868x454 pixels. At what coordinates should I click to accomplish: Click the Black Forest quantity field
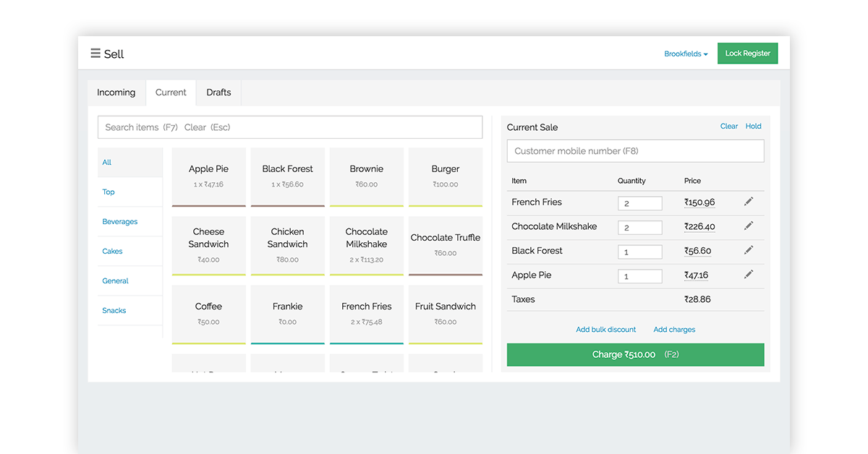pos(640,252)
